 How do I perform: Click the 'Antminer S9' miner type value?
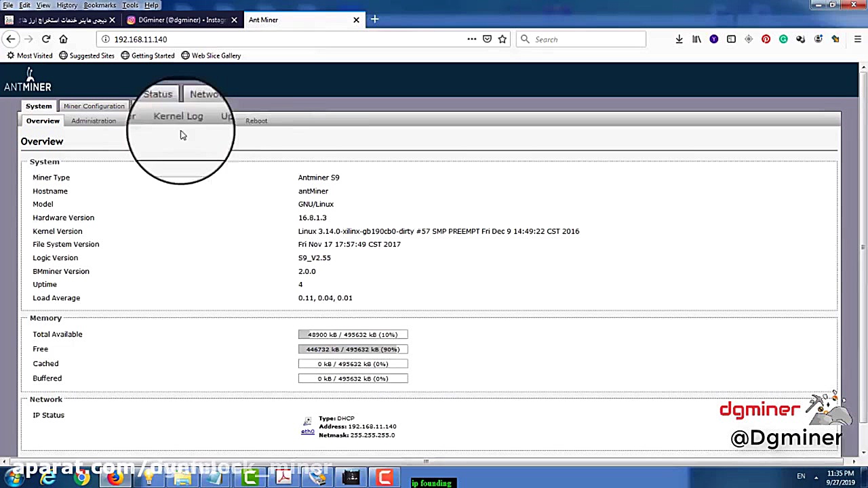click(319, 178)
